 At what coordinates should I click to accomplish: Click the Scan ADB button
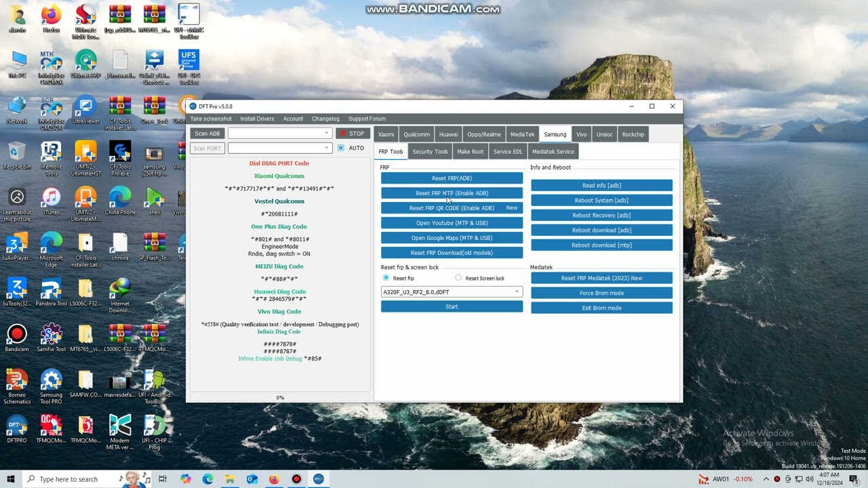[x=208, y=134]
